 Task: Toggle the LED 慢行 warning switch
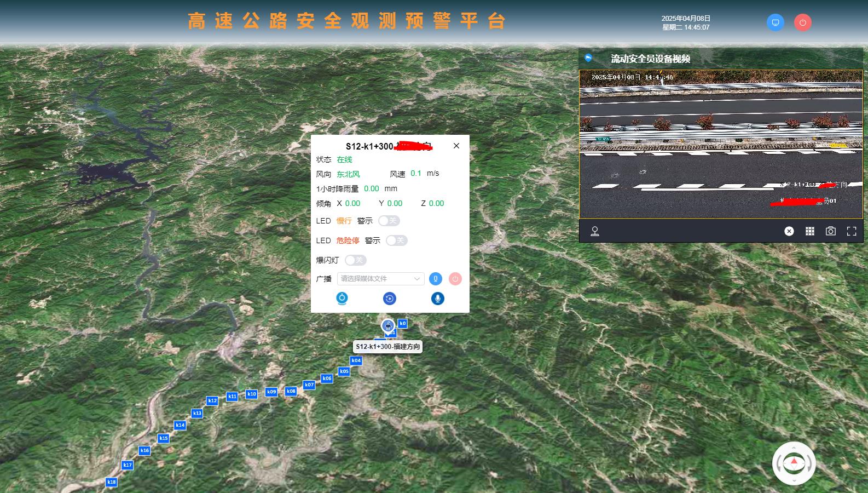(x=389, y=221)
